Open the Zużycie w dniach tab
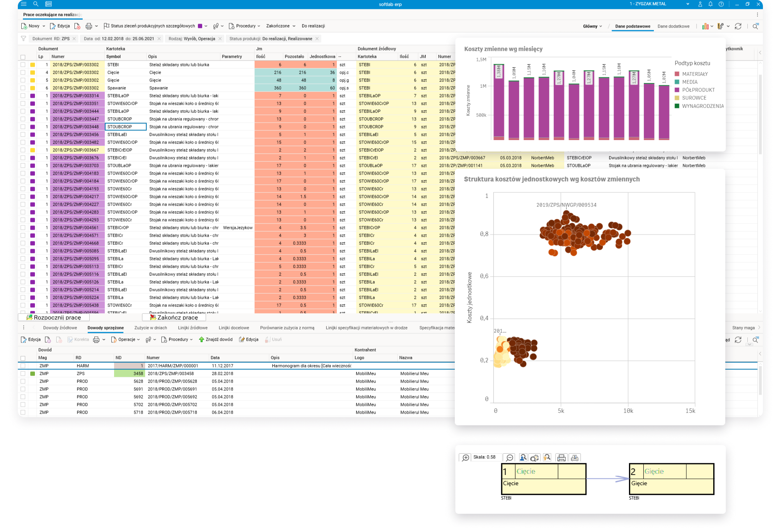Image resolution: width=773 pixels, height=532 pixels. pos(151,328)
